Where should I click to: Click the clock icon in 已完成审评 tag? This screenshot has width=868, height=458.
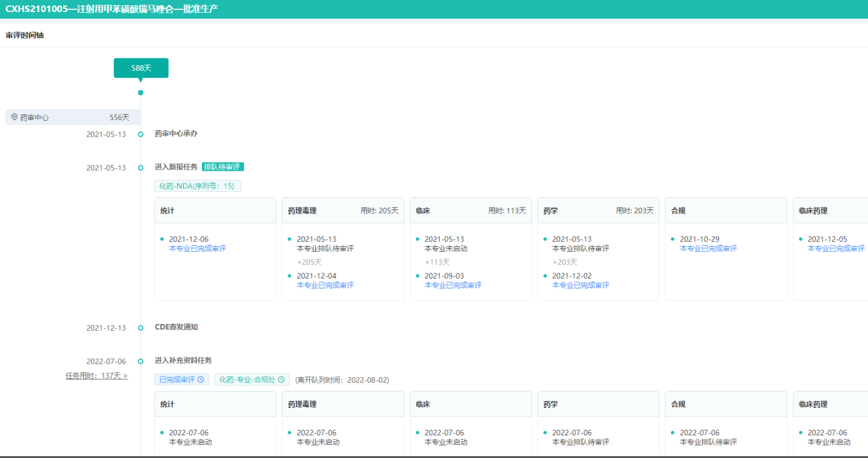pos(201,380)
